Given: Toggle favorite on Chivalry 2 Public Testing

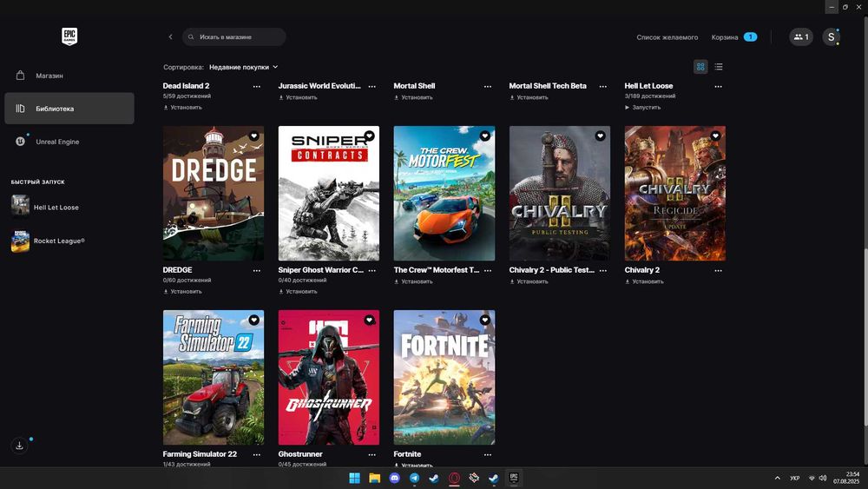Looking at the screenshot, I should (x=600, y=135).
